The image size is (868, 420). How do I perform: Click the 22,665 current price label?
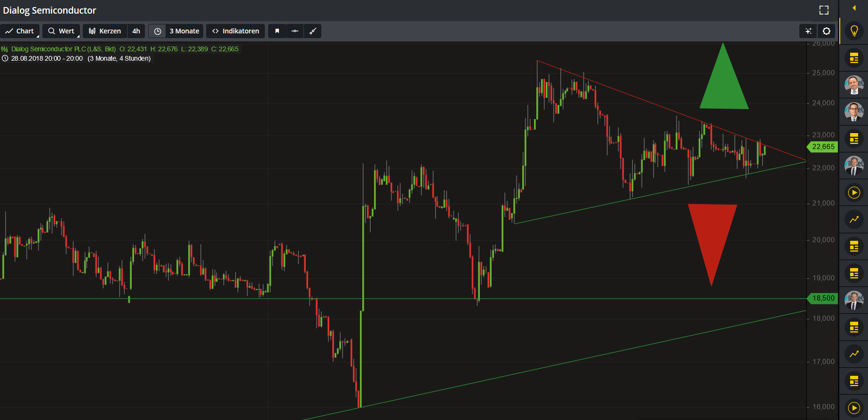(x=823, y=147)
